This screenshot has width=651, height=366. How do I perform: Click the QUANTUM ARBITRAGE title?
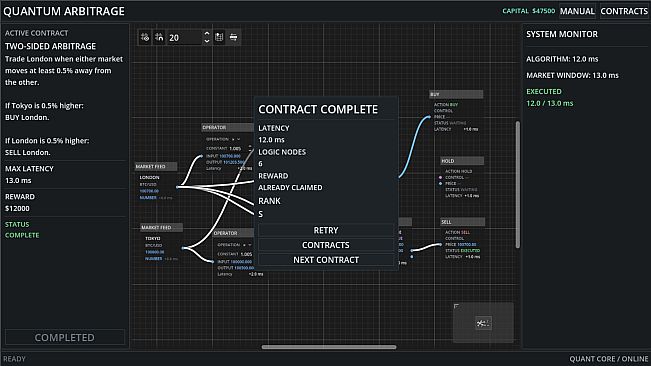tap(64, 11)
